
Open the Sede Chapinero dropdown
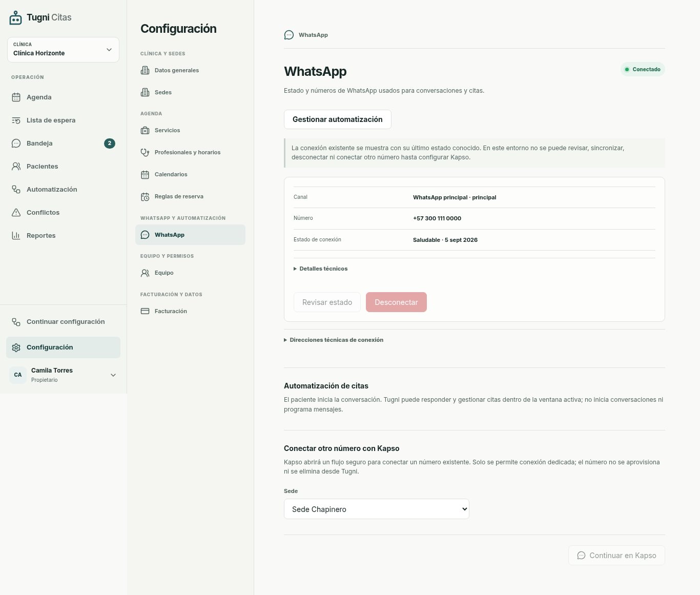[x=377, y=509]
